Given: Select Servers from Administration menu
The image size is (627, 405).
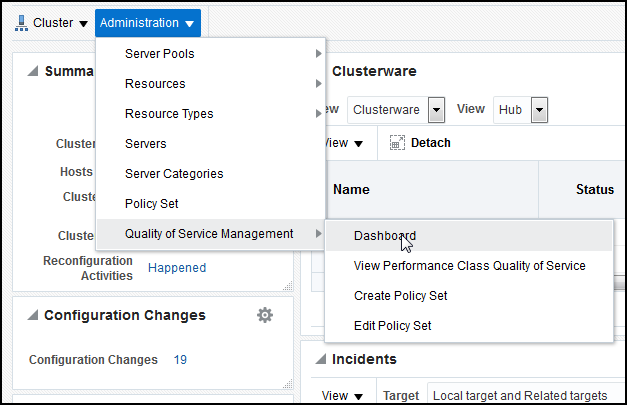Looking at the screenshot, I should coord(146,144).
